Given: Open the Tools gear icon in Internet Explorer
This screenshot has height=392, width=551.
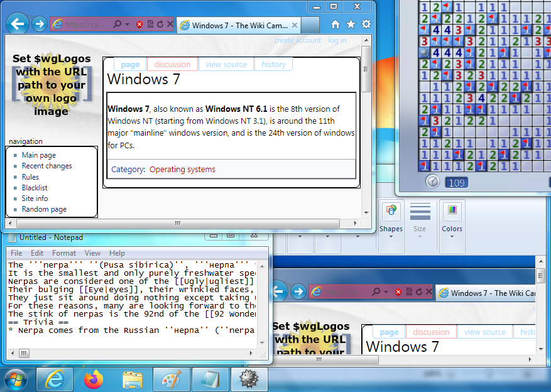Looking at the screenshot, I should 366,24.
